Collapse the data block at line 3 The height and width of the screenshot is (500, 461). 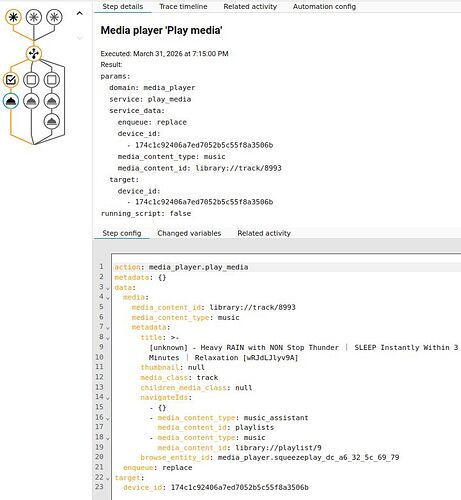tap(108, 288)
